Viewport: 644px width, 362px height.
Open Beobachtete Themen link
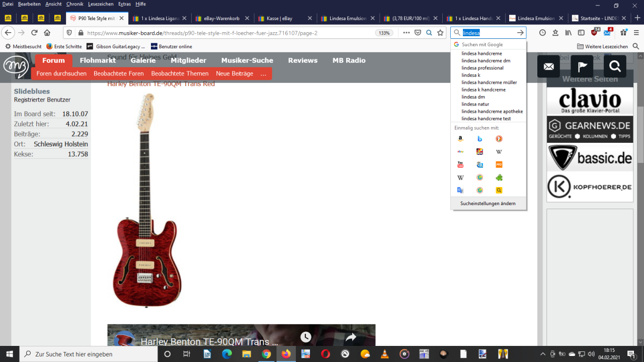point(180,73)
